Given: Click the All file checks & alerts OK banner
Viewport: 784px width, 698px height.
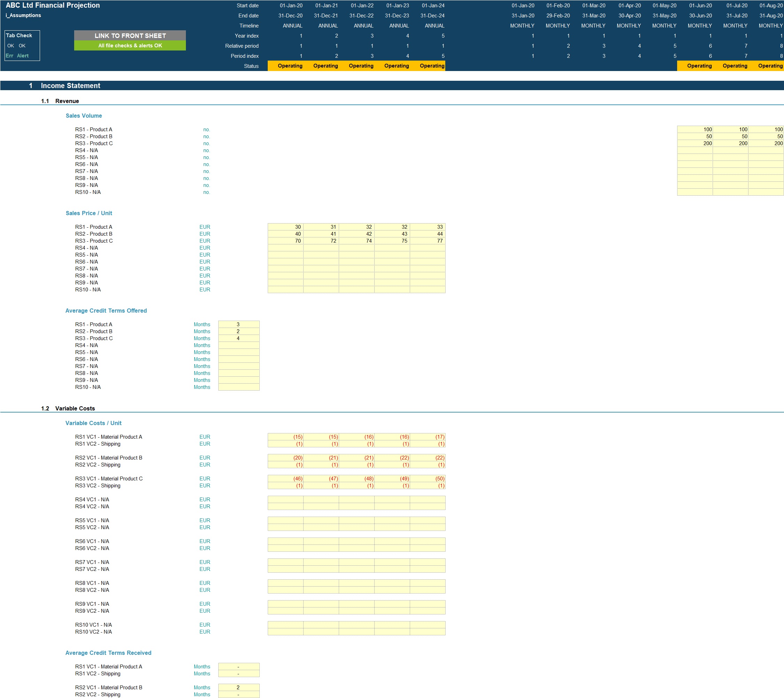Looking at the screenshot, I should pos(130,45).
